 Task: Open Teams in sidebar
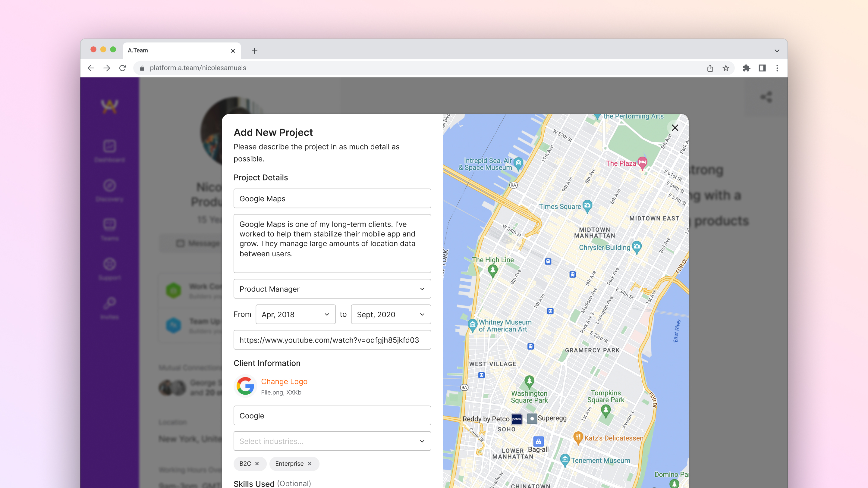(109, 230)
